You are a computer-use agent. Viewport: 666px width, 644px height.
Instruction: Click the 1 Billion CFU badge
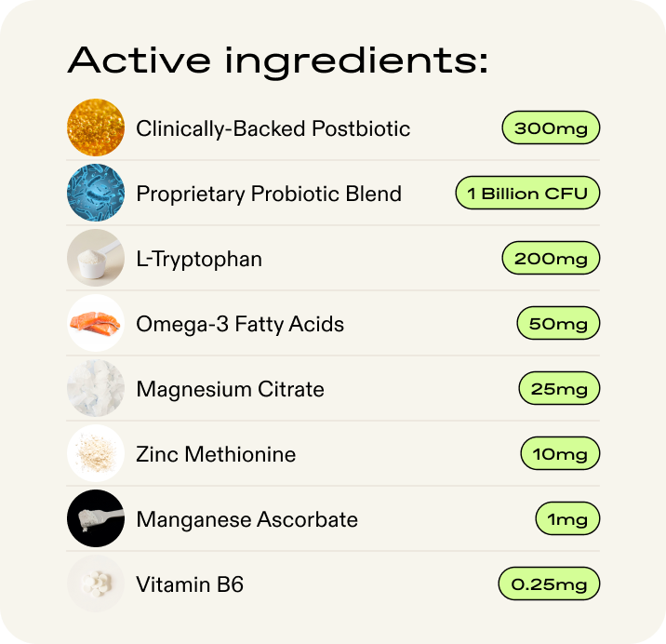pyautogui.click(x=527, y=194)
